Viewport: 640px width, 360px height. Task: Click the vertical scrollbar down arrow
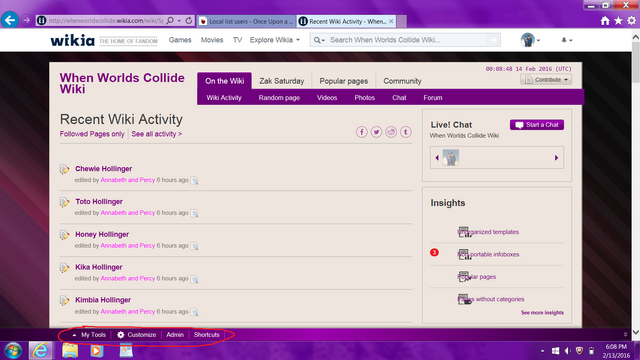coord(636,332)
